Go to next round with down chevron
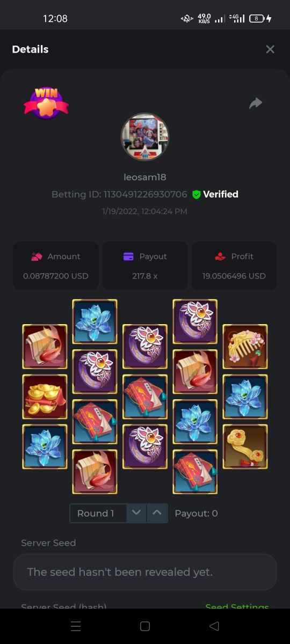Viewport: 290px width, 644px height. pos(136,513)
